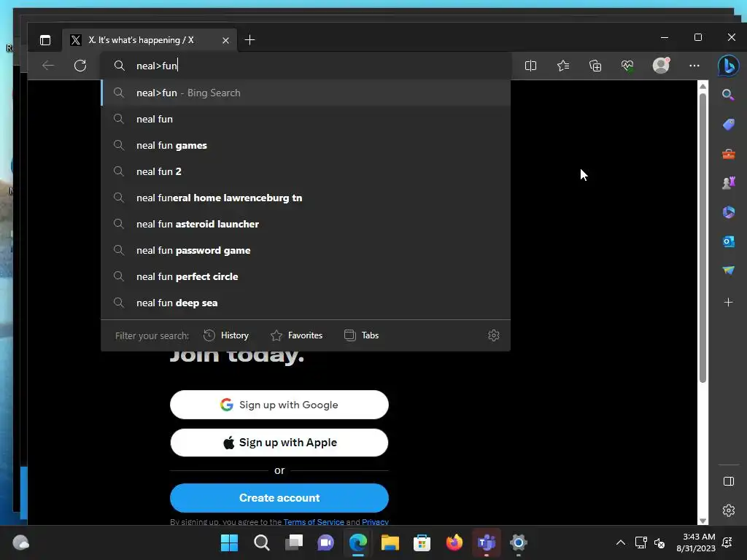
Task: Filter search by History
Action: click(226, 335)
